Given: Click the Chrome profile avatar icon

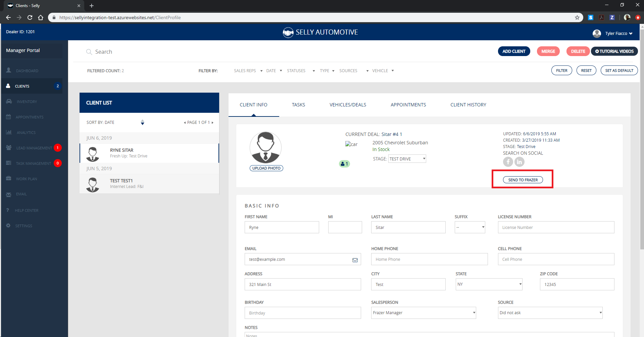Looking at the screenshot, I should coord(627,17).
